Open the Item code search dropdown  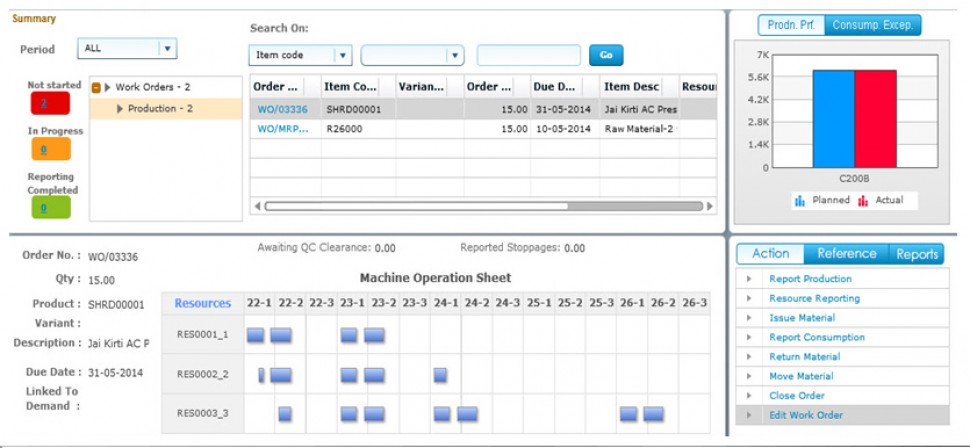click(343, 56)
